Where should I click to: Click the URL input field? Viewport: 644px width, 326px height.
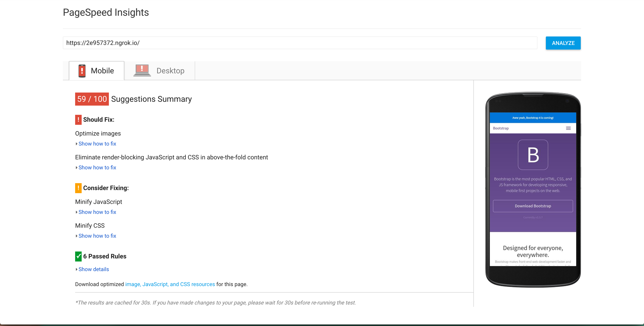pyautogui.click(x=300, y=43)
